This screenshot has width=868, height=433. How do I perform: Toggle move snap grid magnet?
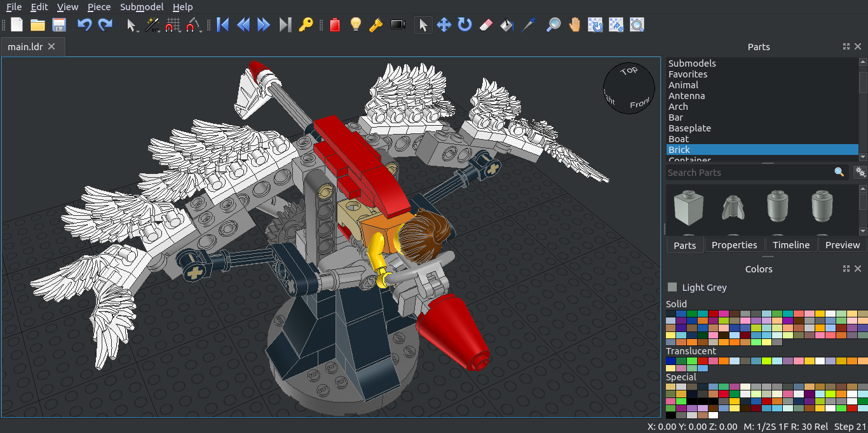click(x=173, y=25)
